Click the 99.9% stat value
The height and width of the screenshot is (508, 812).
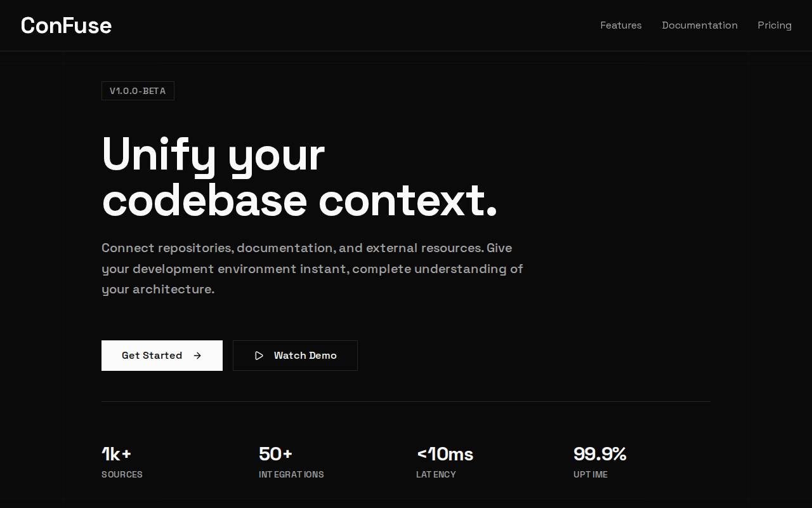point(600,454)
